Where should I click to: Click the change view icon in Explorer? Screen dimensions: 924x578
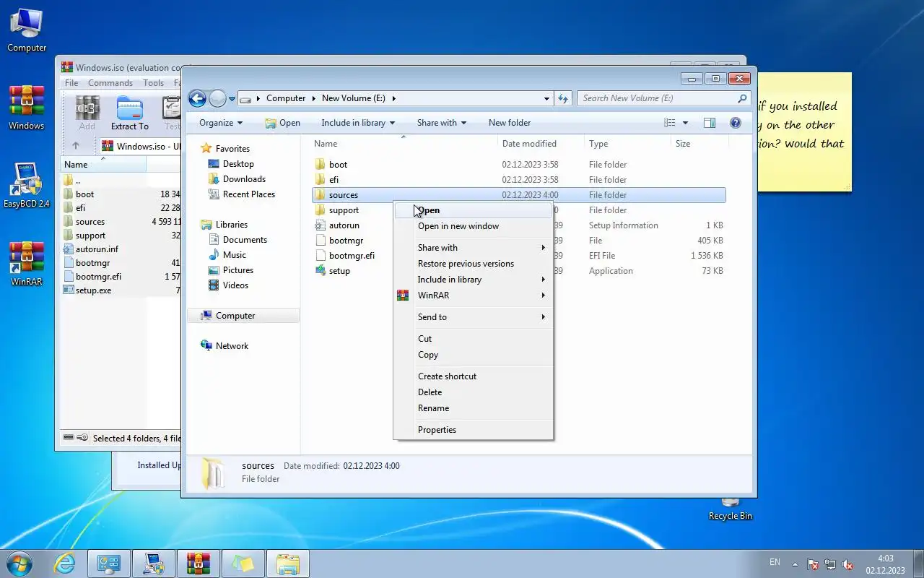pos(670,123)
